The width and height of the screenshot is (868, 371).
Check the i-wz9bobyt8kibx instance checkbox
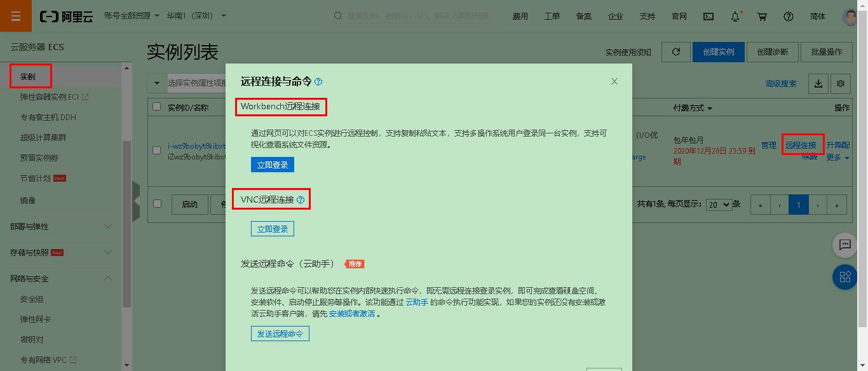point(156,150)
